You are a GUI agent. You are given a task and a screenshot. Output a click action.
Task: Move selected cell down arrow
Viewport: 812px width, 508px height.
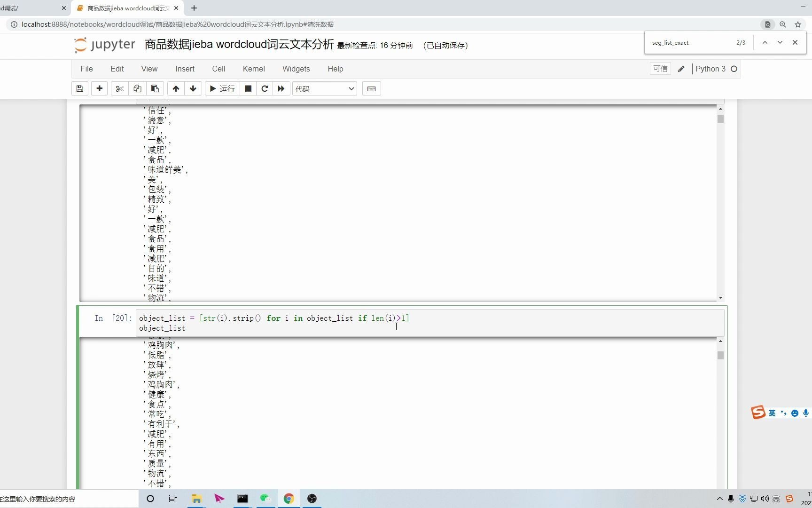click(x=193, y=89)
